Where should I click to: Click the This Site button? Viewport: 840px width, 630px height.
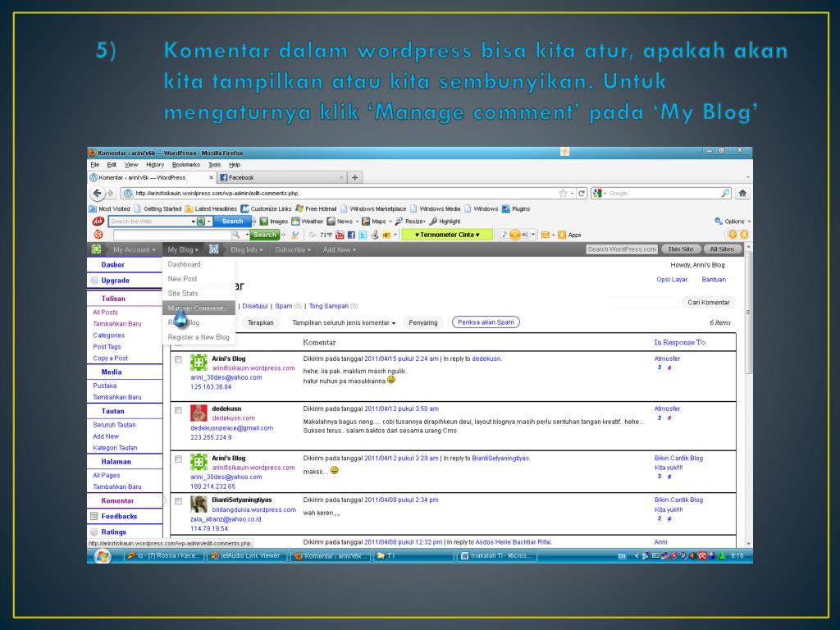pyautogui.click(x=680, y=249)
